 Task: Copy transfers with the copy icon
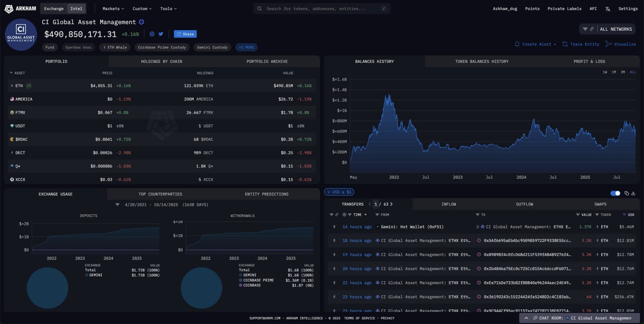[x=627, y=193]
